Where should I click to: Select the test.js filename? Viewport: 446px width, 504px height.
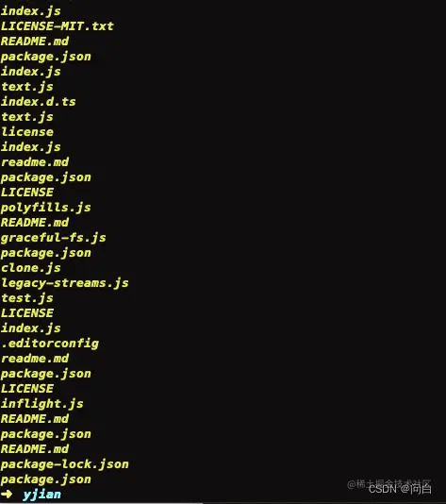click(x=27, y=298)
